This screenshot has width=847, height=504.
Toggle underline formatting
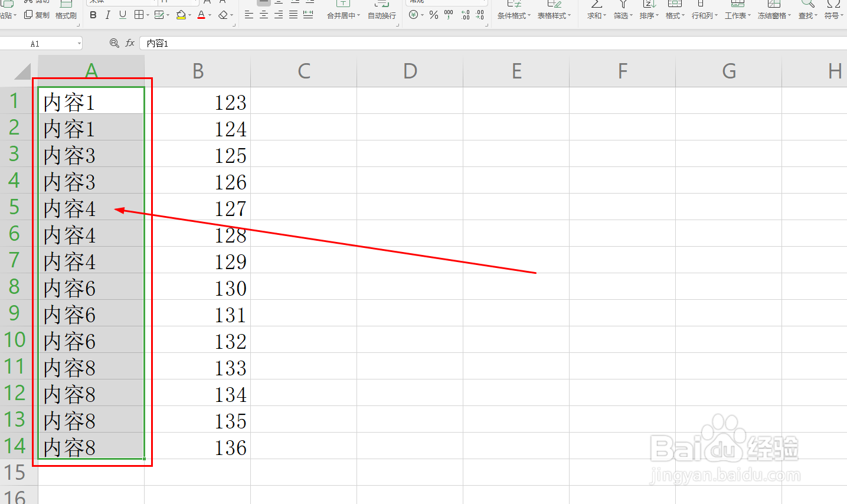pyautogui.click(x=123, y=15)
